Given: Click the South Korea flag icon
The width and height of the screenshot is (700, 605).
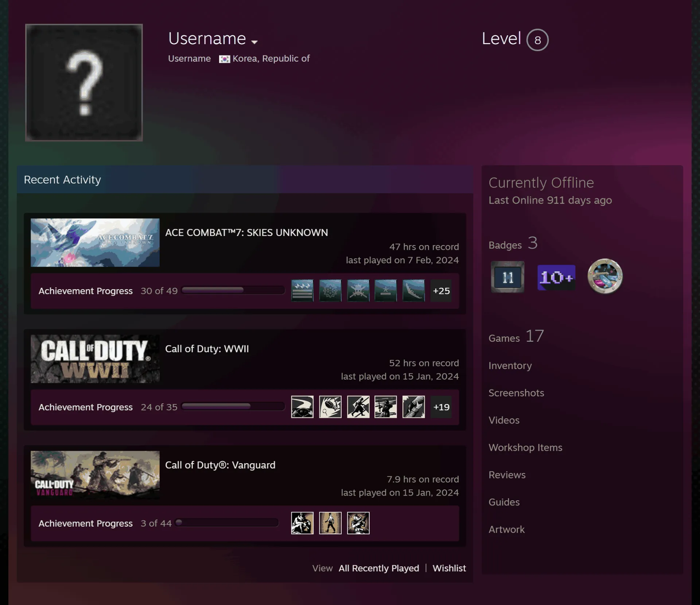Looking at the screenshot, I should point(224,59).
